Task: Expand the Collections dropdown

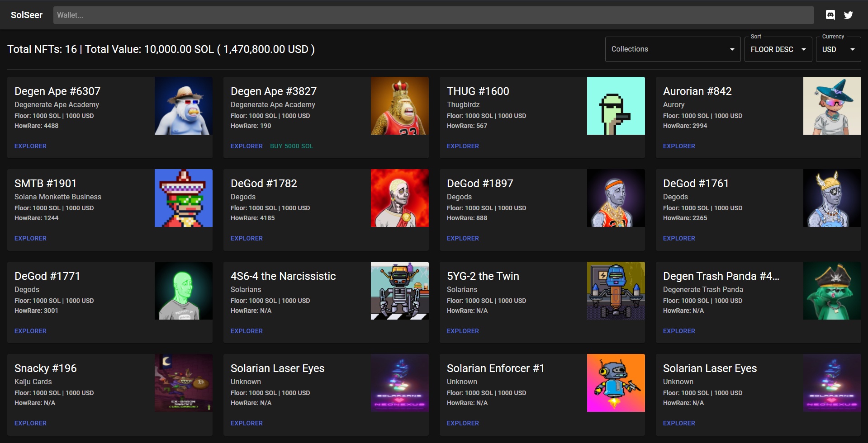Action: pyautogui.click(x=673, y=49)
